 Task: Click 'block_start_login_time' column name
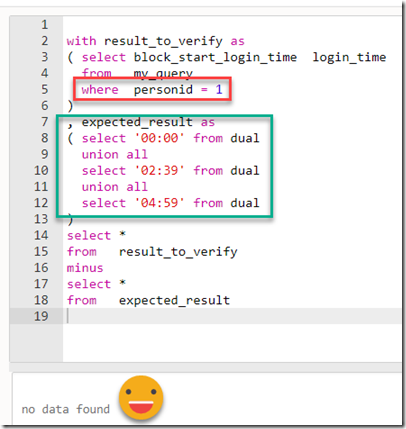[215, 57]
